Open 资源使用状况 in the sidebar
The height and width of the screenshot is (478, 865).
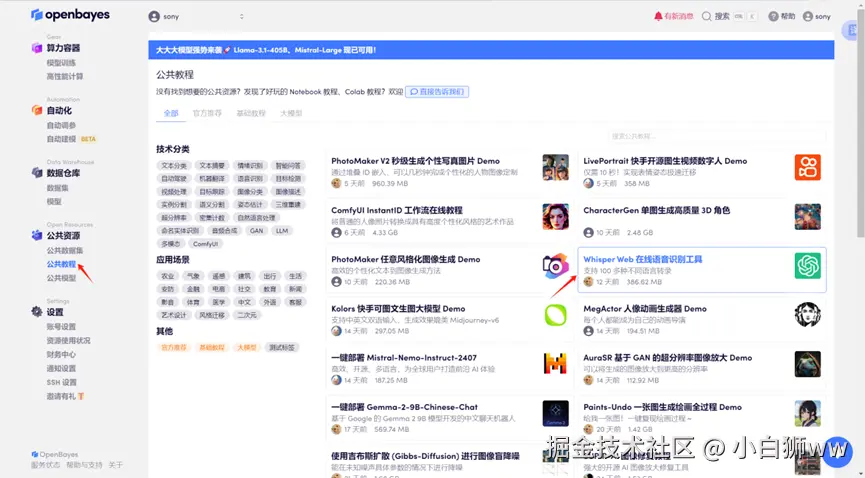[68, 341]
